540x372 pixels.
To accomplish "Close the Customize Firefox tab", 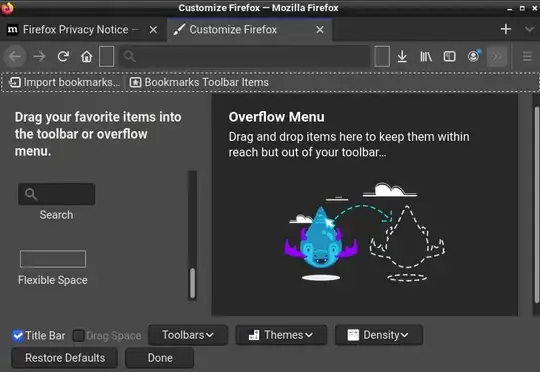I will [x=320, y=30].
